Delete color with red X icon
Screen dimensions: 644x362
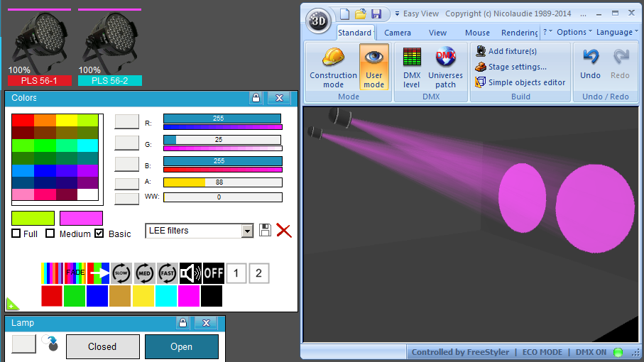[284, 231]
